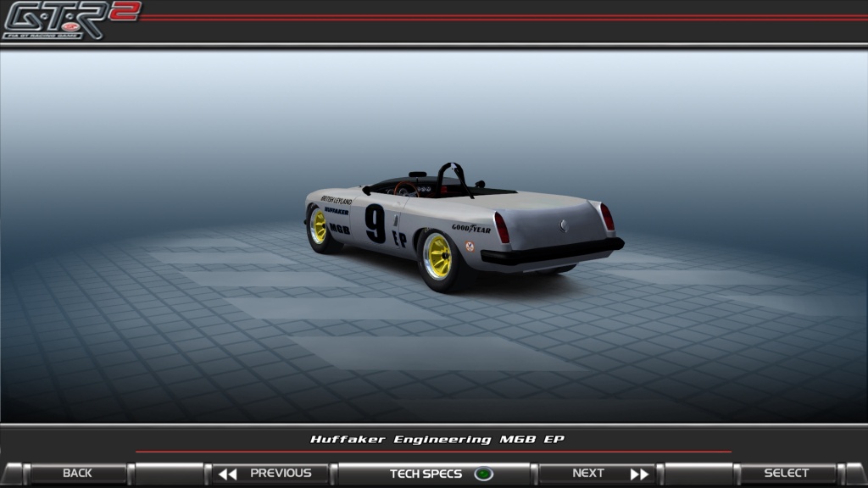Click the silver MGB car preview

[x=464, y=227]
